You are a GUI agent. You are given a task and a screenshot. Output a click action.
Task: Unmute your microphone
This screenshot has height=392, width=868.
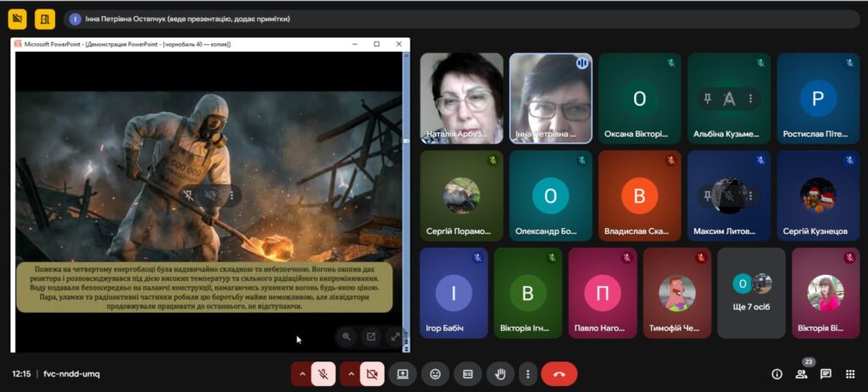(323, 373)
